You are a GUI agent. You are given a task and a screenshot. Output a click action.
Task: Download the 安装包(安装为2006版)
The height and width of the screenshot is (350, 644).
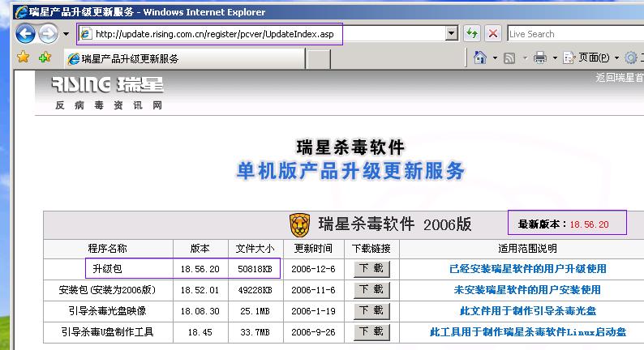(371, 290)
